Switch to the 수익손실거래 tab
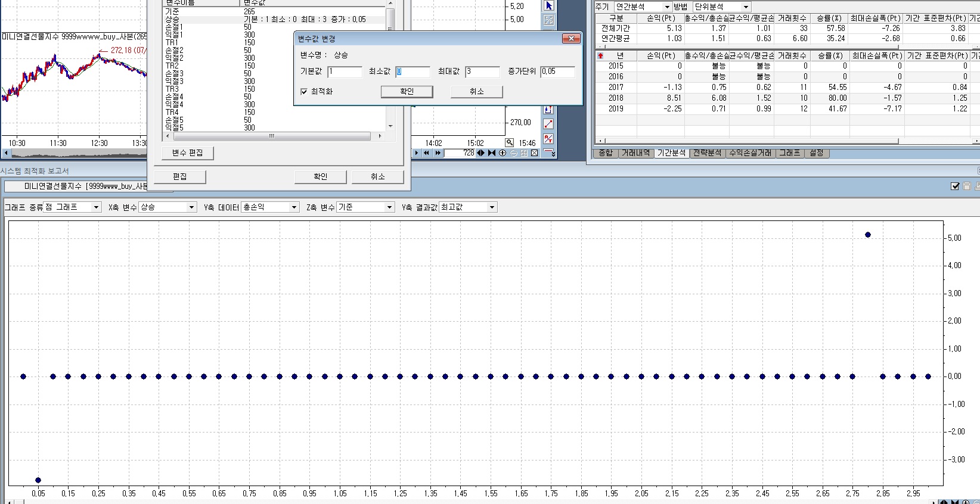Screen dimensions: 980x504 pos(750,153)
